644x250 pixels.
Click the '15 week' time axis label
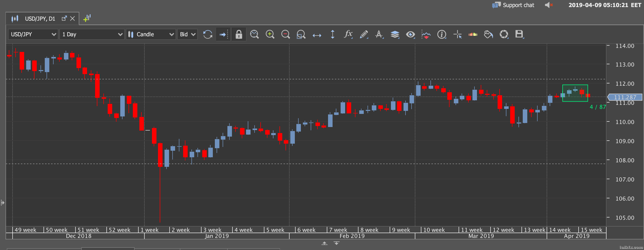[x=591, y=230]
